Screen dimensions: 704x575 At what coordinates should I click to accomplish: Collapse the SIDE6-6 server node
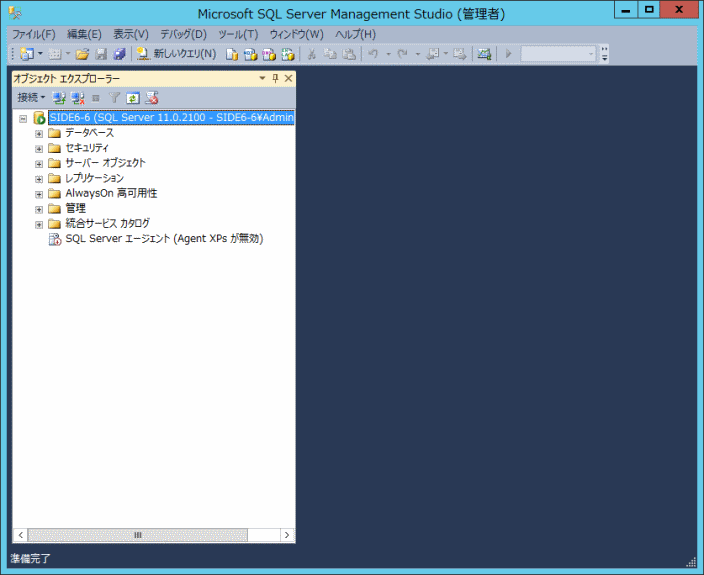(23, 118)
